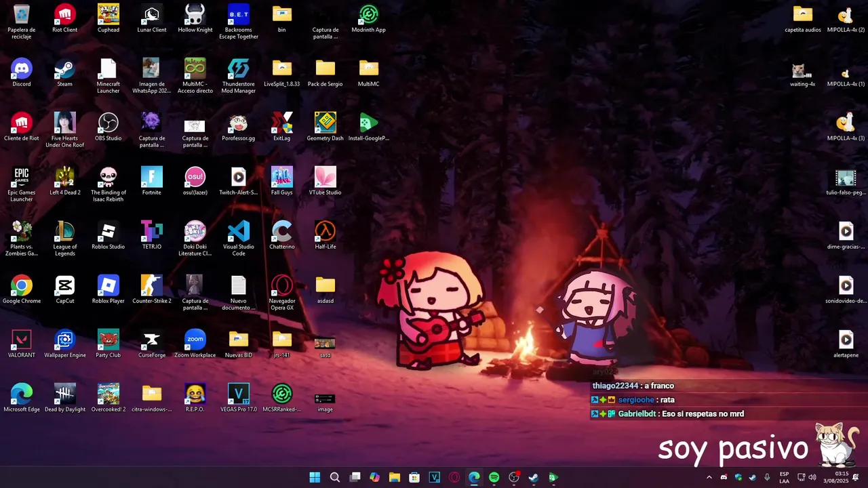
Task: Open Task View on the taskbar
Action: point(355,477)
